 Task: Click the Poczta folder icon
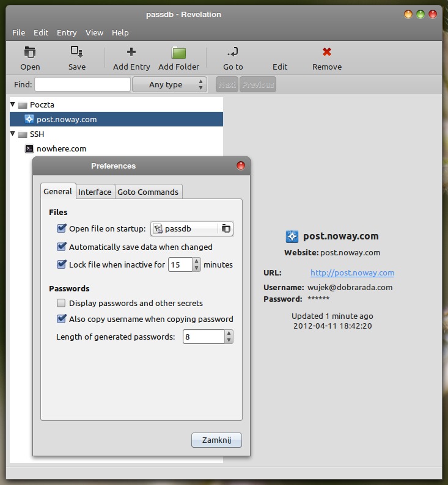(x=22, y=105)
